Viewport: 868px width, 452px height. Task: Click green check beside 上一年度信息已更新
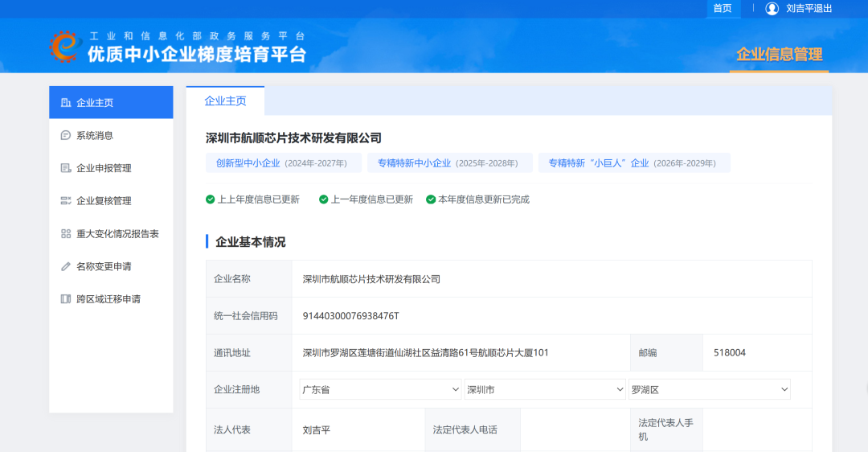click(324, 199)
